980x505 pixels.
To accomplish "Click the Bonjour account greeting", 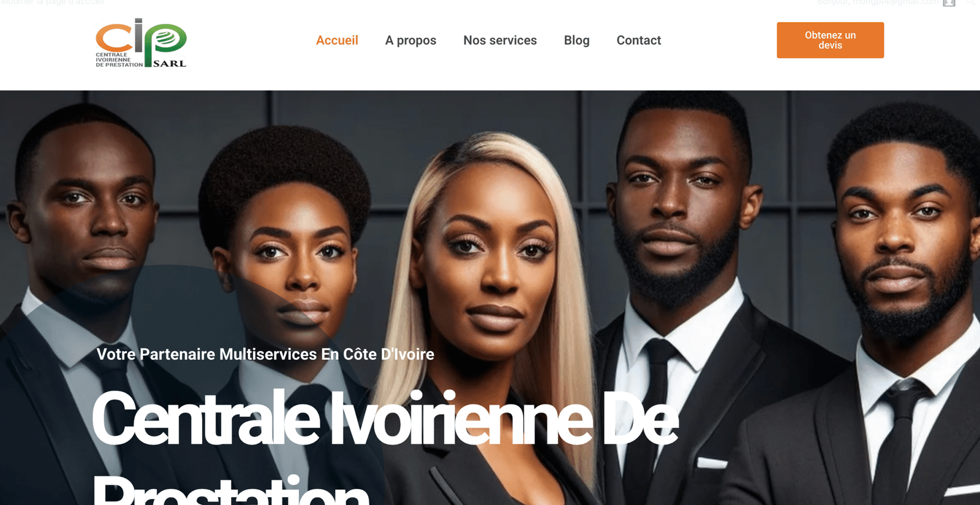I will [x=878, y=2].
